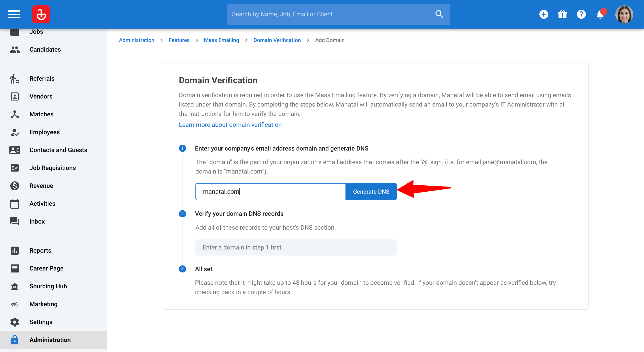The width and height of the screenshot is (644, 352).
Task: Click the Contacts and Guests icon
Action: click(15, 150)
